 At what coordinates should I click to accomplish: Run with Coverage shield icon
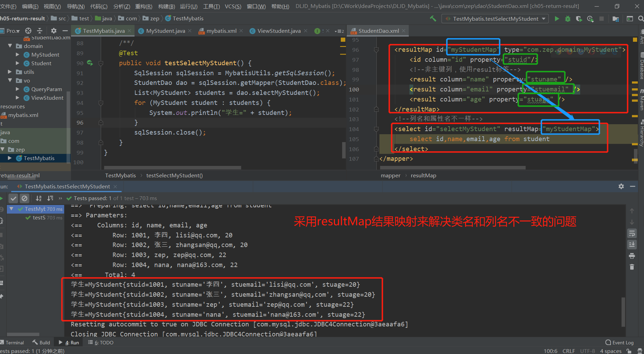(579, 19)
